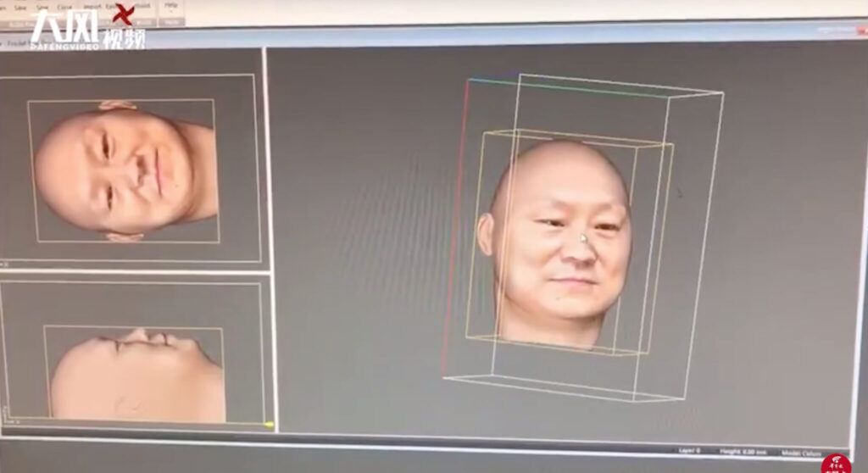The image size is (868, 473).
Task: Click the red circular logo at the bottom-right corner
Action: [836, 463]
